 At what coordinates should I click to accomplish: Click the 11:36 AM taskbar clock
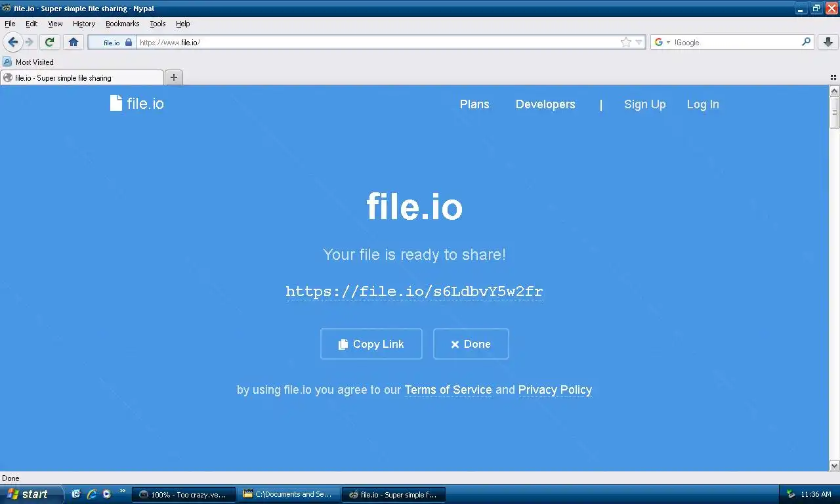point(816,495)
